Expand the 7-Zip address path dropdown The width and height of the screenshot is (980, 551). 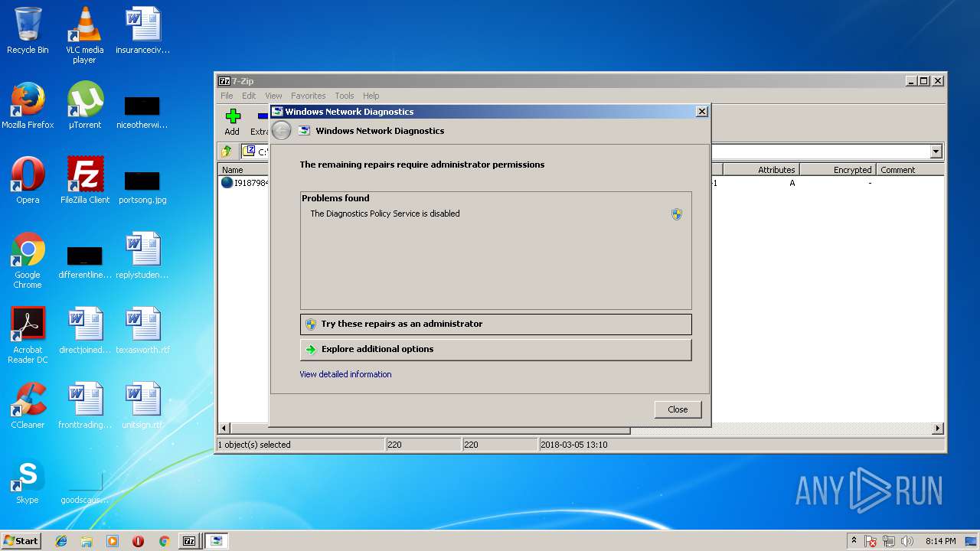(x=936, y=152)
